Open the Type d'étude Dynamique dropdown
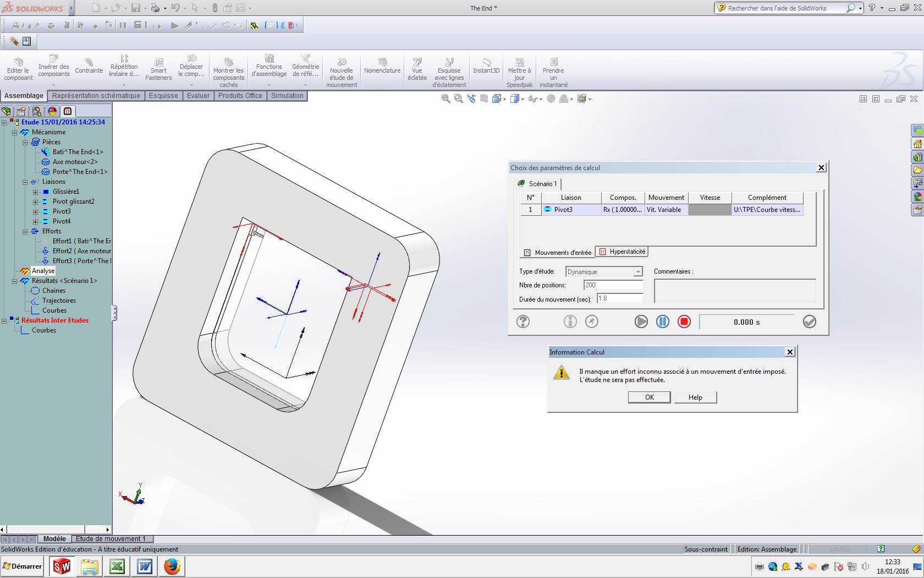The height and width of the screenshot is (578, 924). coord(637,272)
